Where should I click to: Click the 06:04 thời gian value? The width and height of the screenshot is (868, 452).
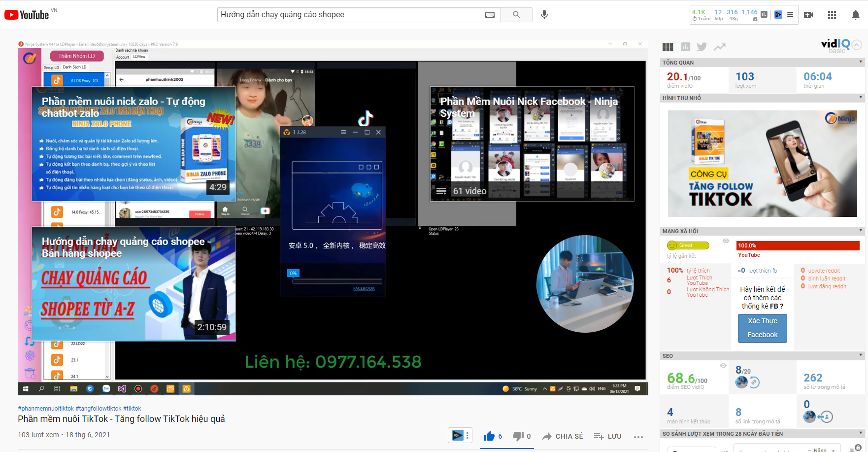pyautogui.click(x=818, y=77)
